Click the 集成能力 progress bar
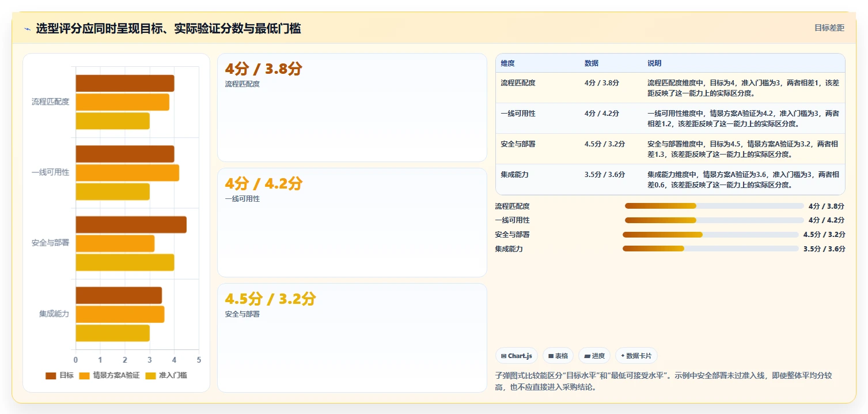The width and height of the screenshot is (868, 414). pos(711,249)
